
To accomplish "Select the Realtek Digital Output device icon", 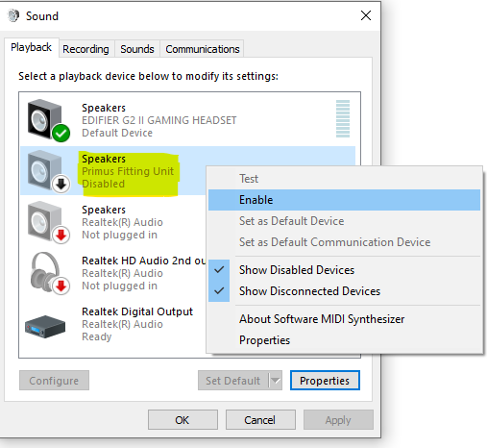I will point(45,326).
